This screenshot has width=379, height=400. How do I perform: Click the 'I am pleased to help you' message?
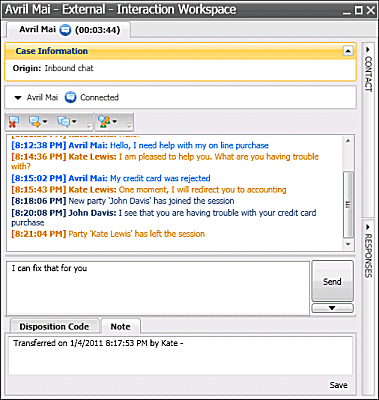coord(165,161)
